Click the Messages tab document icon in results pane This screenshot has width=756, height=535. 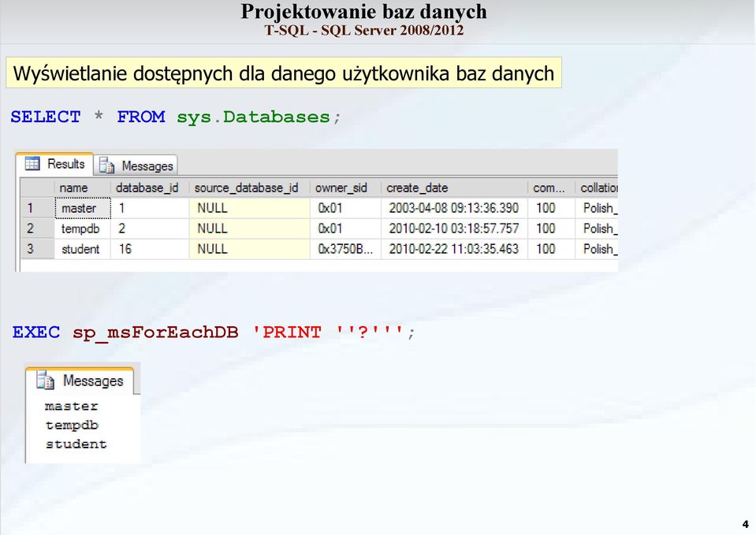106,165
